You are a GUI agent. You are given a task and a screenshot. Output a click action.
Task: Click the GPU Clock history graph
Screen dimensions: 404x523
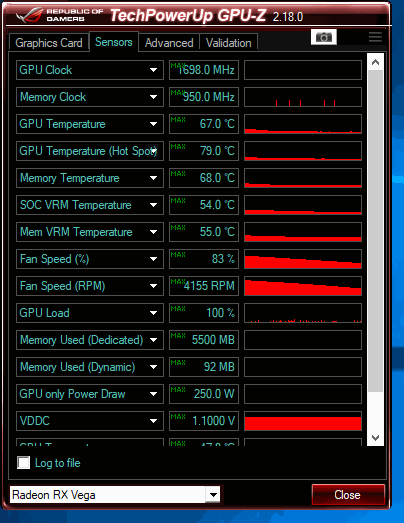[303, 70]
